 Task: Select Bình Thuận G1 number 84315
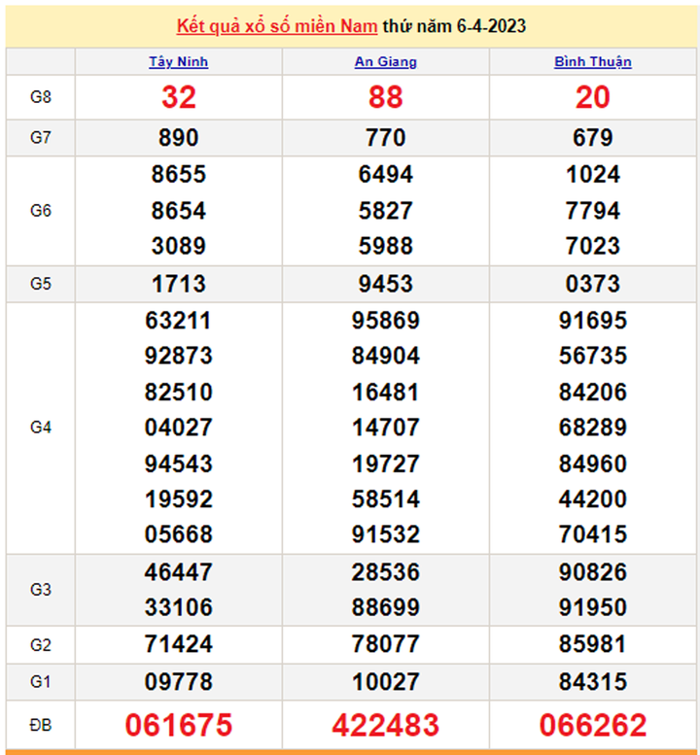pos(592,681)
